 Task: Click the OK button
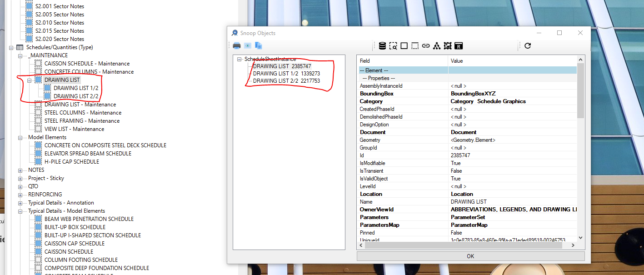click(470, 256)
